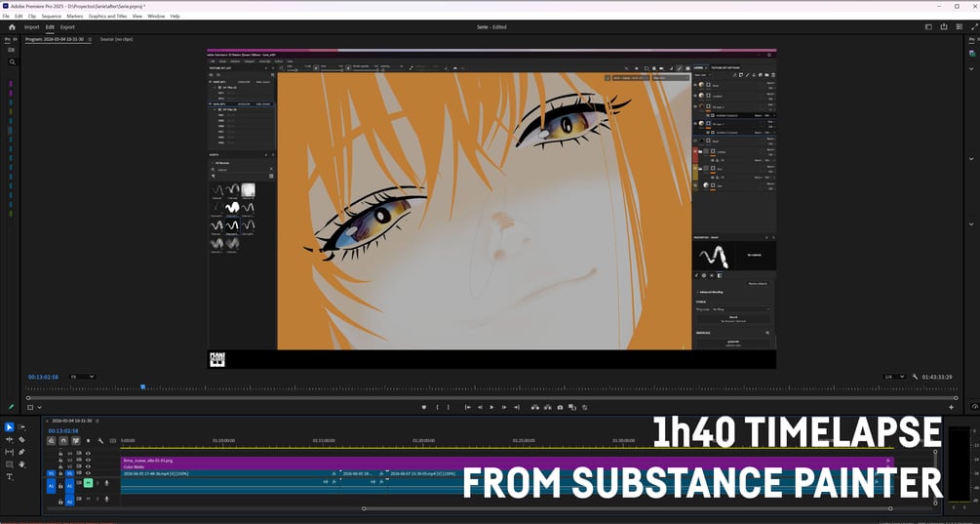Click program monitor timecode 00:13:02:58
This screenshot has width=980, height=524.
click(43, 377)
